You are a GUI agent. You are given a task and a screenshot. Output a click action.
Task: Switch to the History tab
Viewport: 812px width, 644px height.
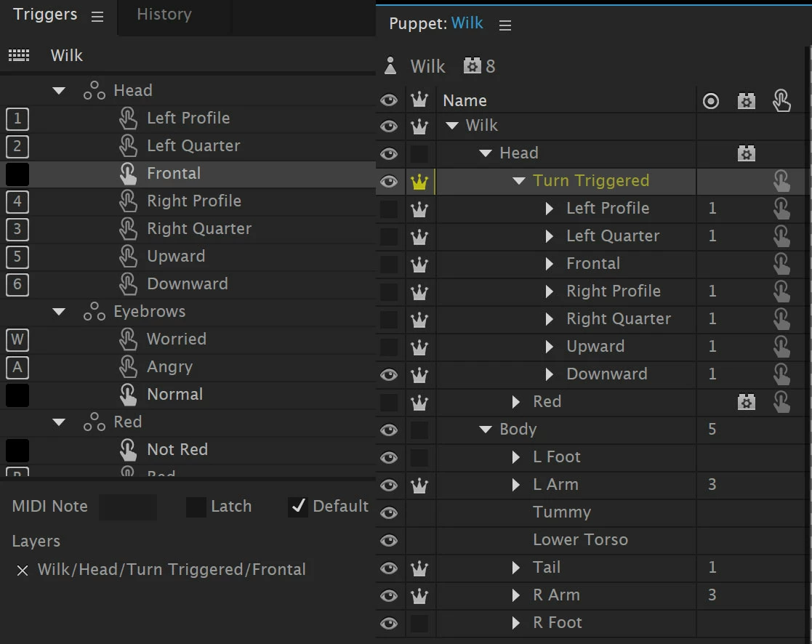point(164,15)
